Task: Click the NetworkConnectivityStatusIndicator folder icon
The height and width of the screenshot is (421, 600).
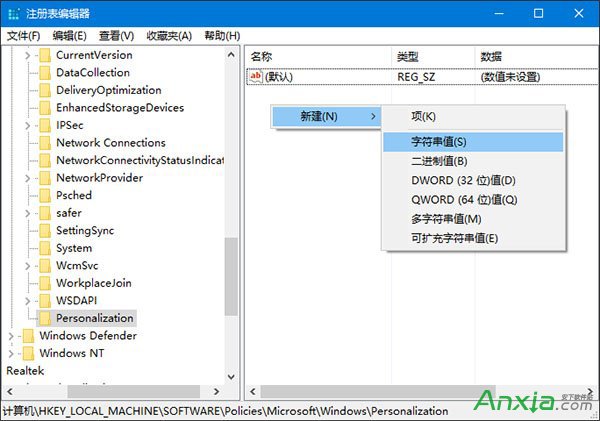Action: tap(45, 160)
